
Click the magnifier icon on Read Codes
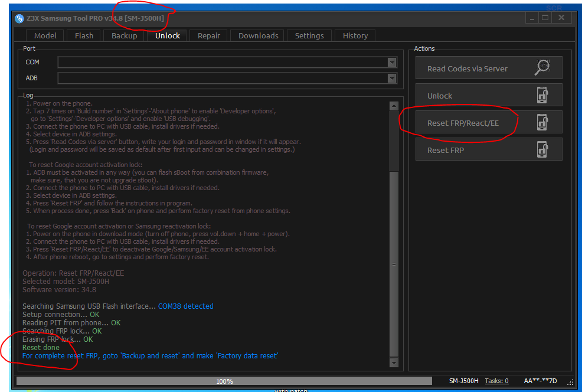click(x=542, y=67)
